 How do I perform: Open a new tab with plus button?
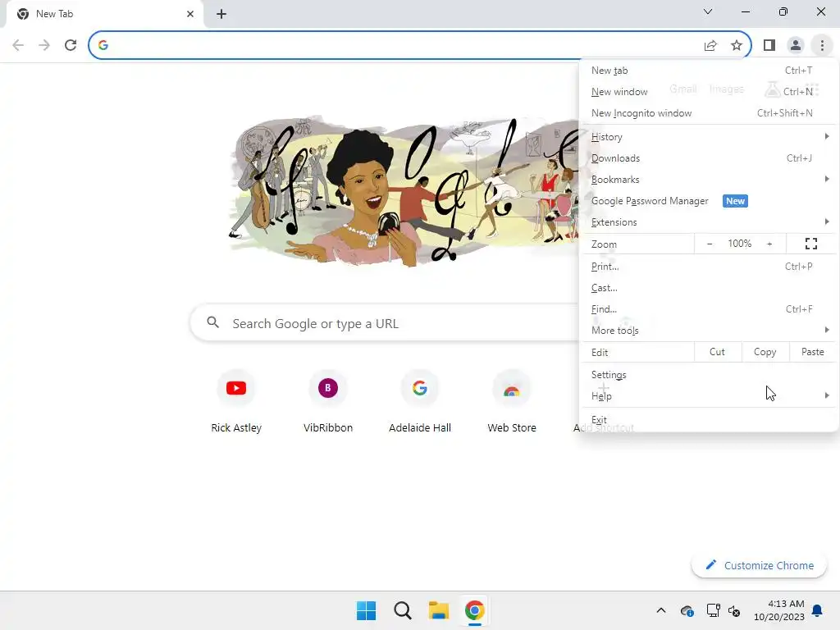tap(221, 14)
